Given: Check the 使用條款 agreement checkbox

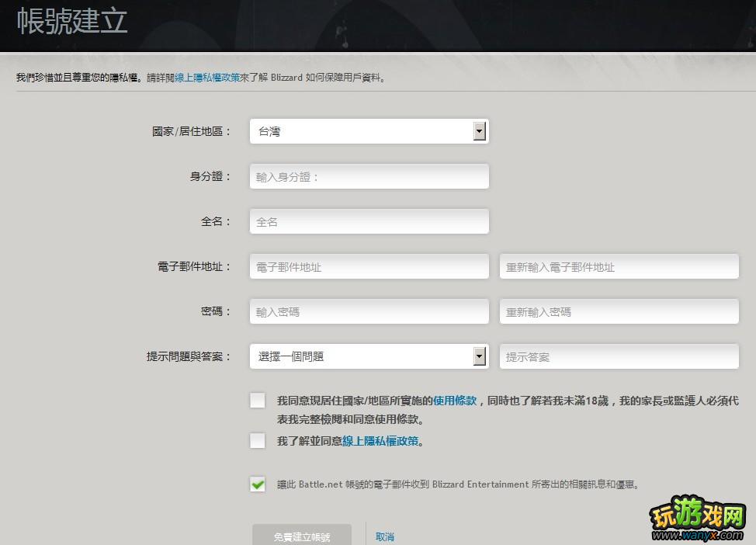Looking at the screenshot, I should click(258, 401).
